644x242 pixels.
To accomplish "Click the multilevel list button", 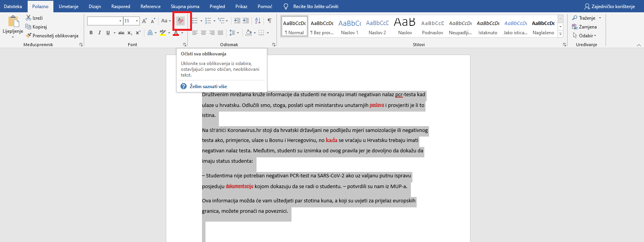I will click(221, 21).
